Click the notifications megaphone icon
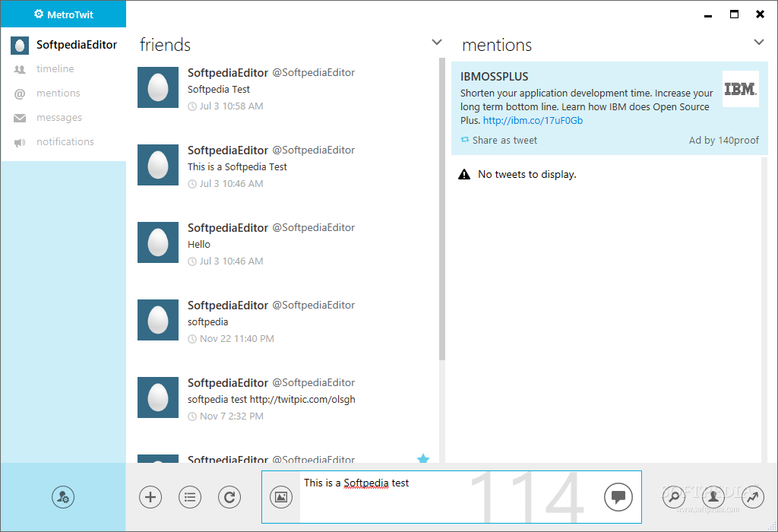 pos(19,142)
